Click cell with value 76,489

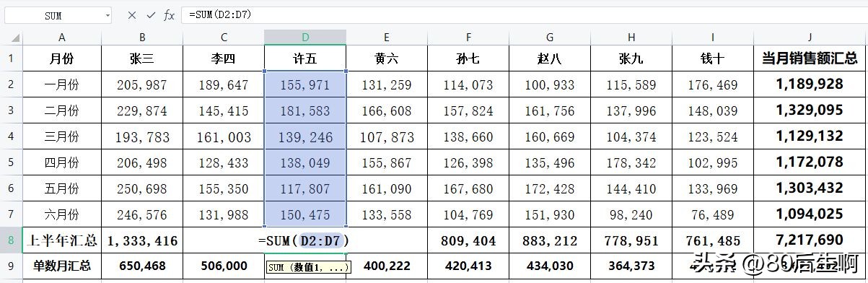point(713,214)
